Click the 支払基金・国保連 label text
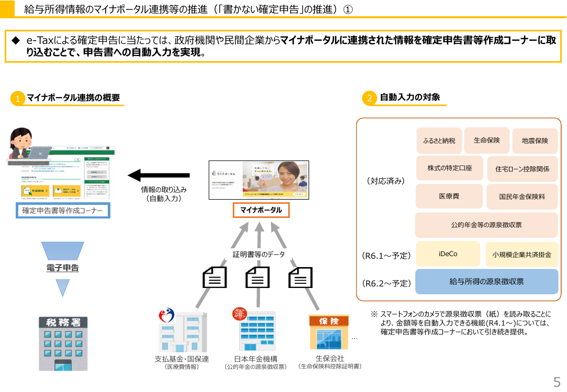The width and height of the screenshot is (567, 392). (182, 359)
